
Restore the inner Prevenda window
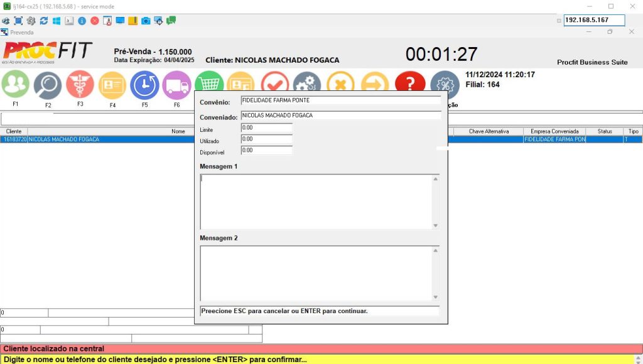click(x=610, y=32)
